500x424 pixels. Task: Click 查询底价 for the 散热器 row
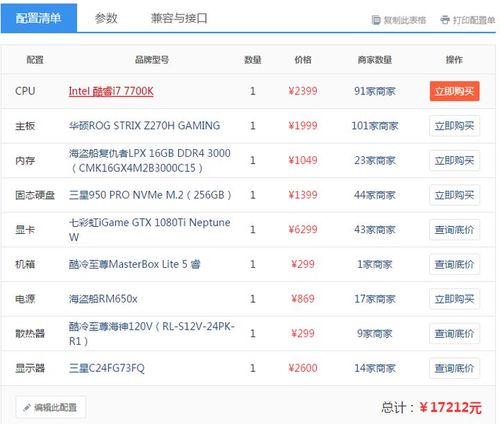[x=454, y=334]
